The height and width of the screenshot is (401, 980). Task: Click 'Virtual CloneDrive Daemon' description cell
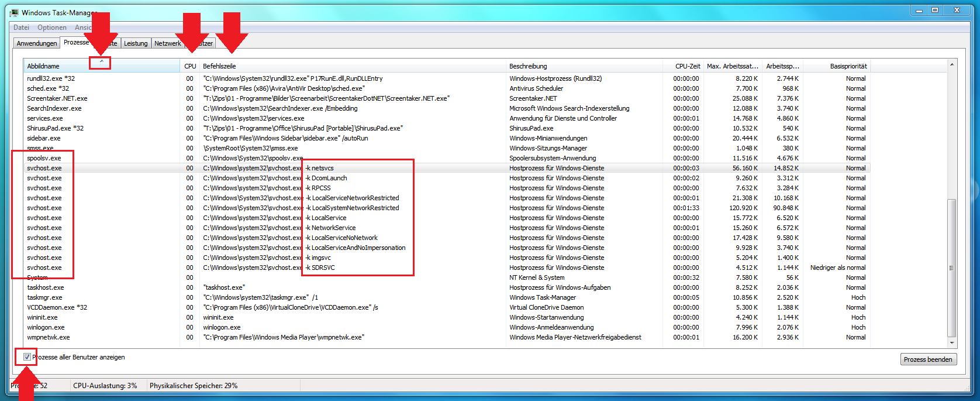coord(547,307)
